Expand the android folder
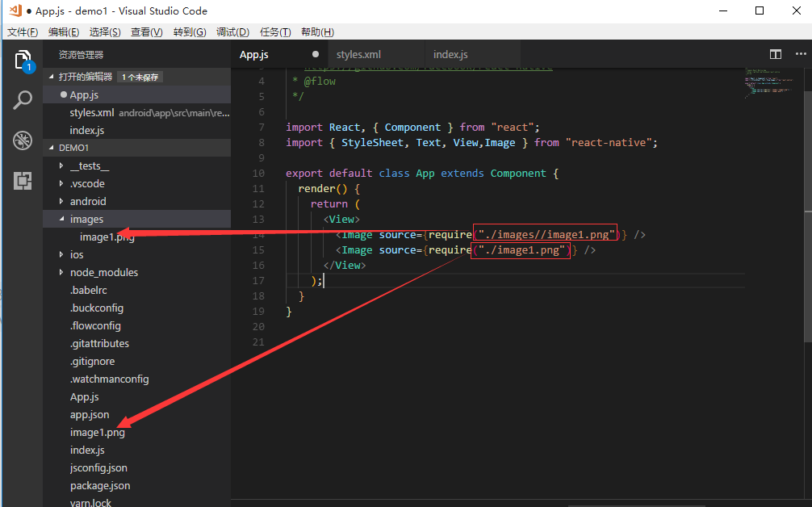Screen dimensions: 812x507 pyautogui.click(x=61, y=201)
